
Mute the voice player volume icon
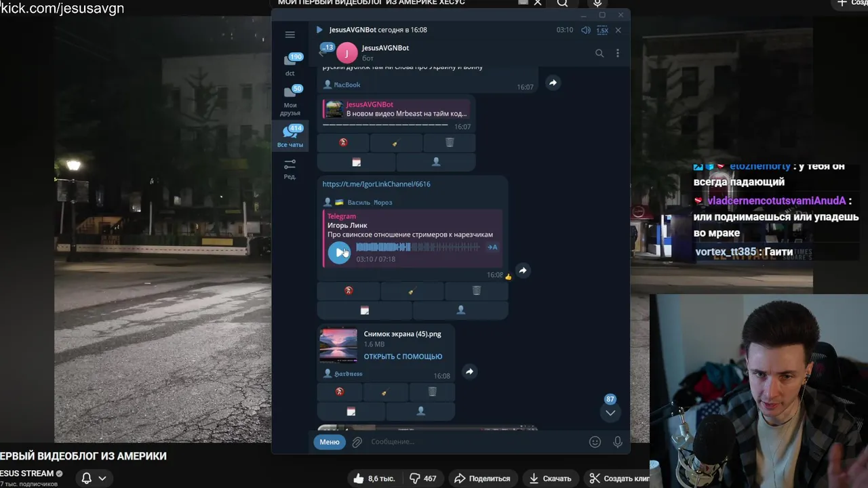(x=586, y=30)
